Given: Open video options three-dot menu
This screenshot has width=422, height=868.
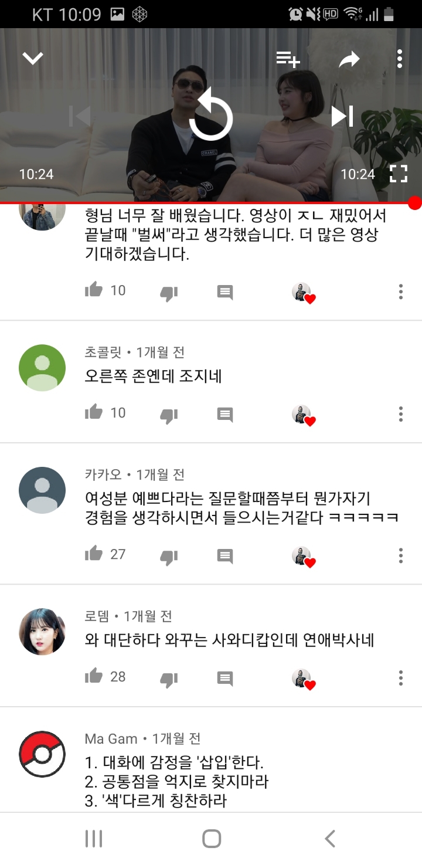Looking at the screenshot, I should 400,59.
